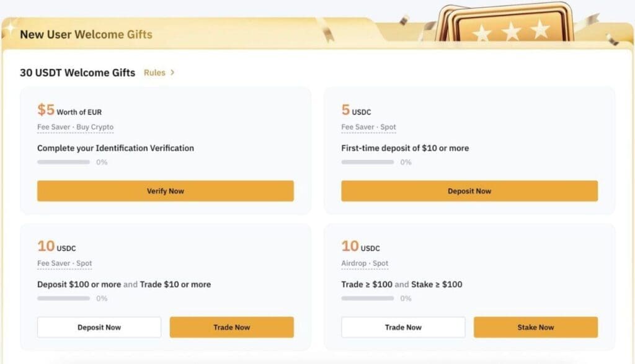
Task: Click the $5 Worth of EUR reward
Action: tap(69, 111)
